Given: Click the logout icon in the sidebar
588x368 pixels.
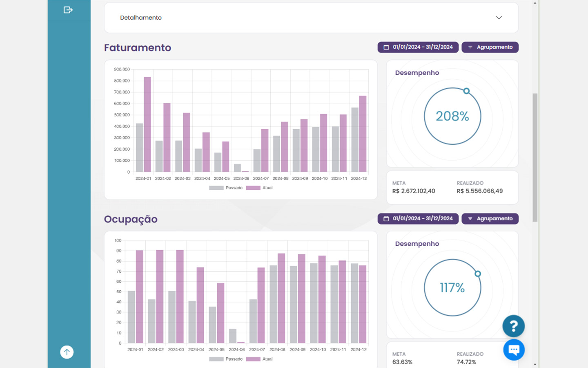Looking at the screenshot, I should pos(68,10).
